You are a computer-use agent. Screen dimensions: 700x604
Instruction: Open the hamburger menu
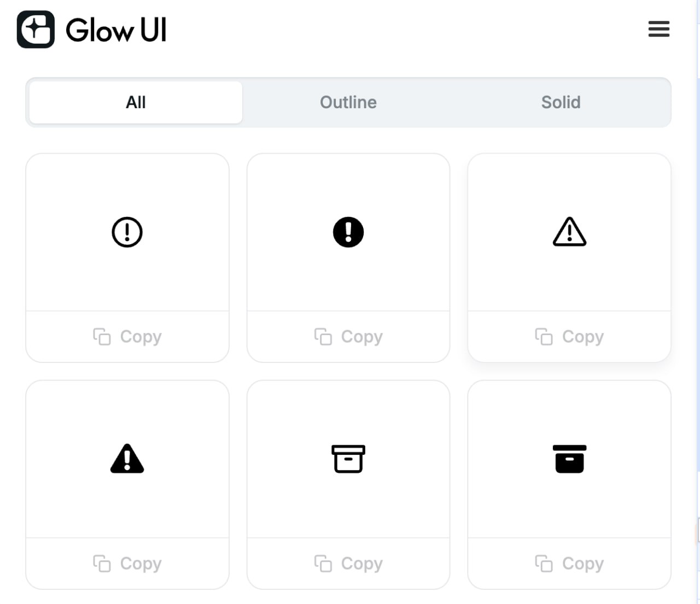pyautogui.click(x=659, y=29)
